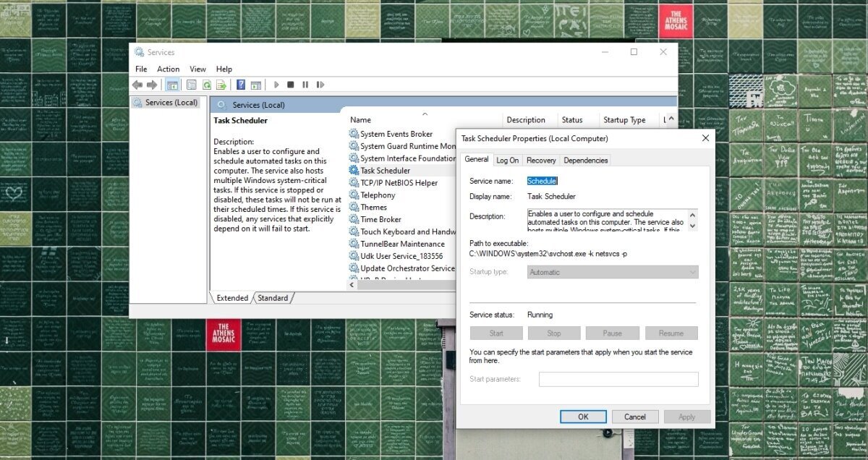868x460 pixels.
Task: Click Apply in the properties dialog
Action: [686, 417]
